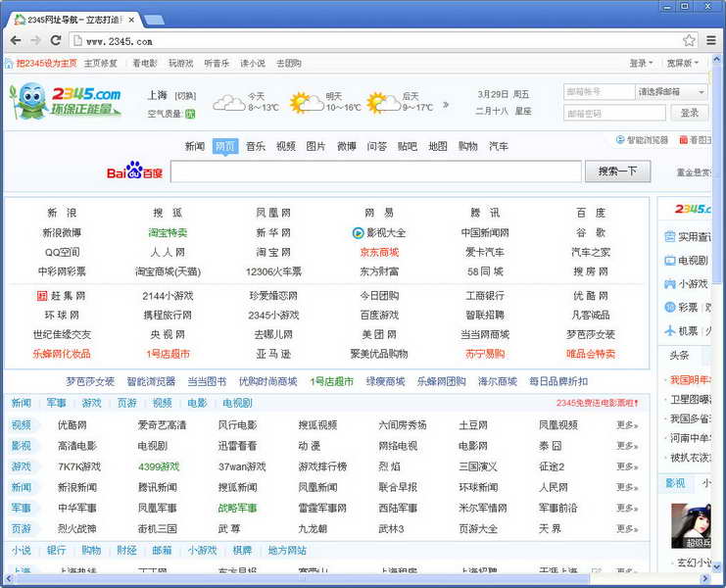Select the 地图 search tab
This screenshot has width=726, height=588.
pos(438,146)
